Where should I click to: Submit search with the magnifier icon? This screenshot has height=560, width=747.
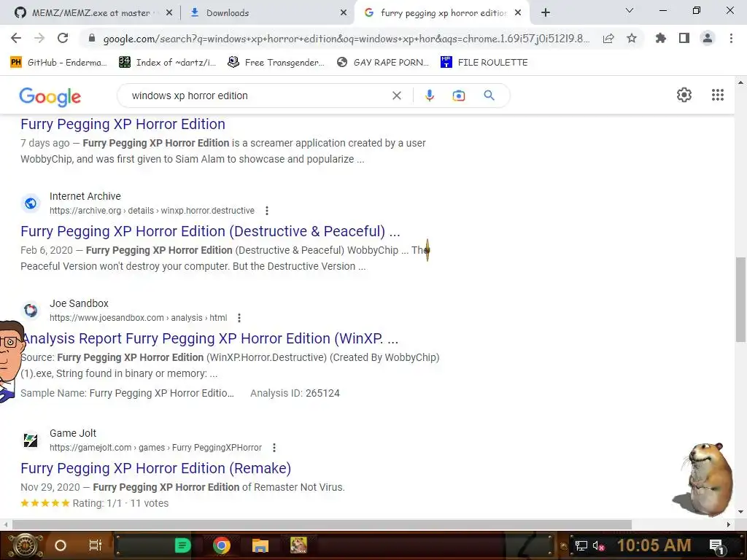pyautogui.click(x=489, y=96)
